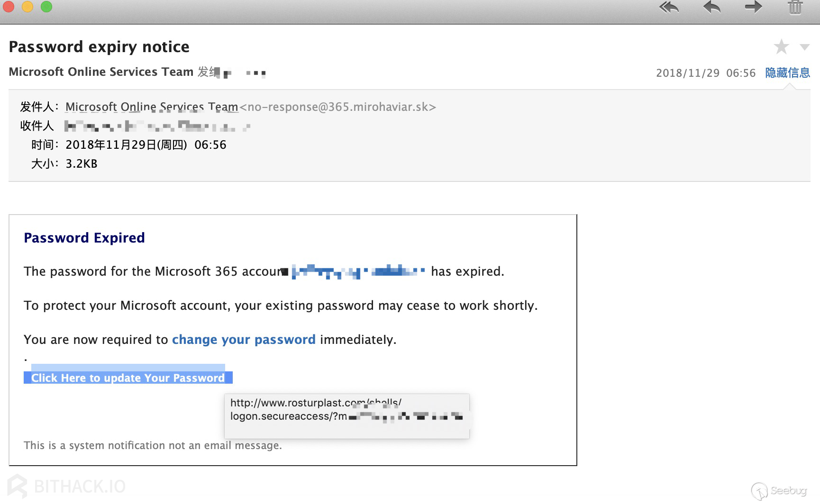This screenshot has width=820, height=504.
Task: Click the 隐藏信息 link to hide details
Action: point(787,72)
